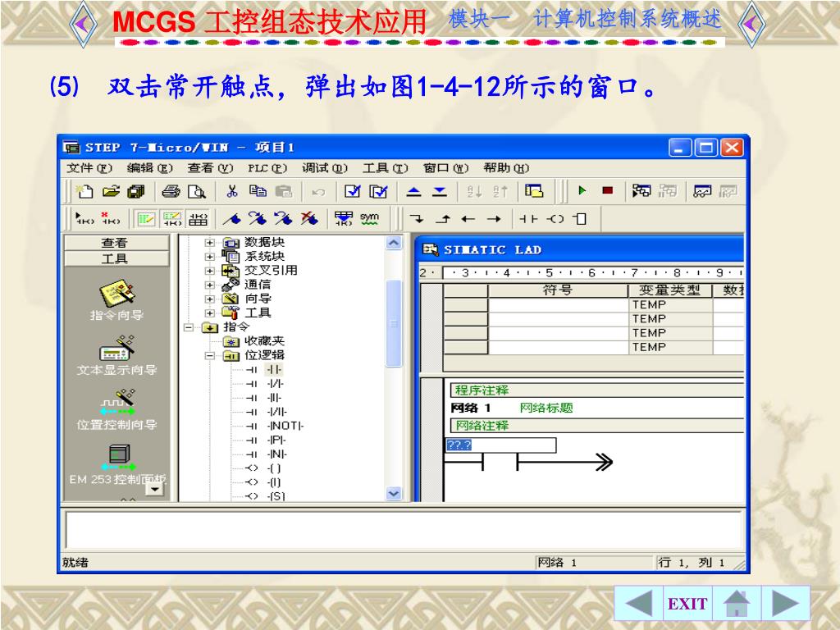840x630 pixels.
Task: Select the -|/|- normally closed contact item
Action: [x=276, y=384]
